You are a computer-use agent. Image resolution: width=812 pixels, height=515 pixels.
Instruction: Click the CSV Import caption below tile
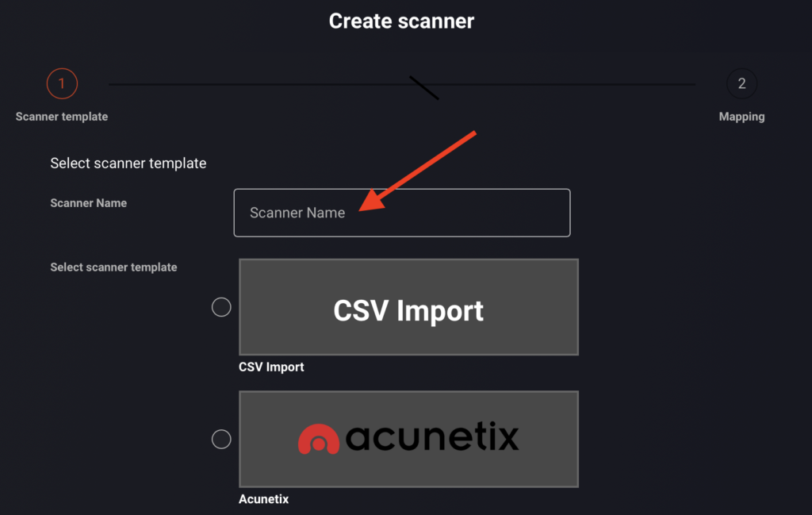click(271, 367)
